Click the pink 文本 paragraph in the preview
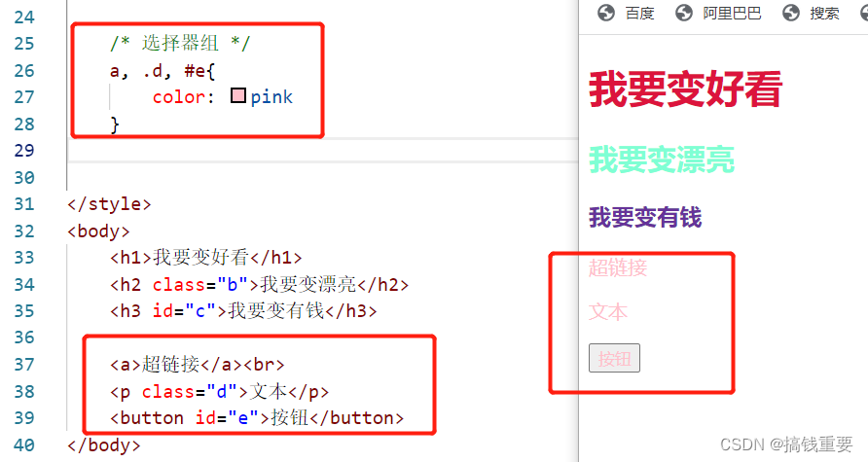868x462 pixels. point(608,312)
